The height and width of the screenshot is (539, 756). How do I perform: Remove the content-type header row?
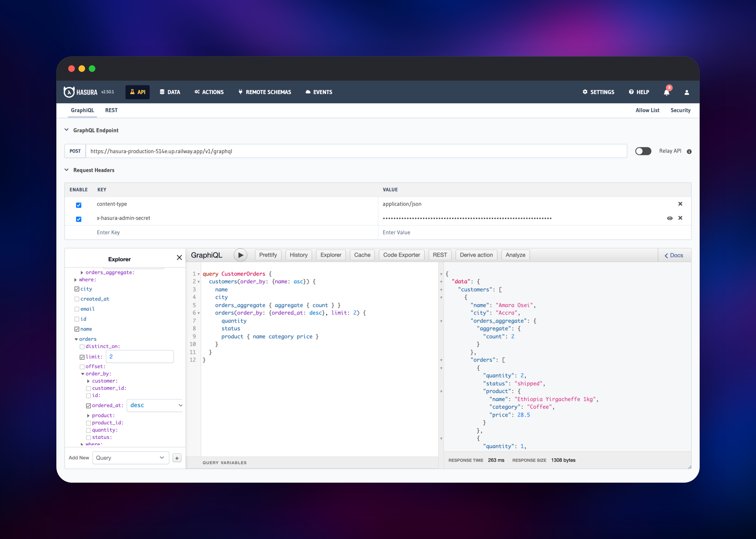tap(680, 204)
